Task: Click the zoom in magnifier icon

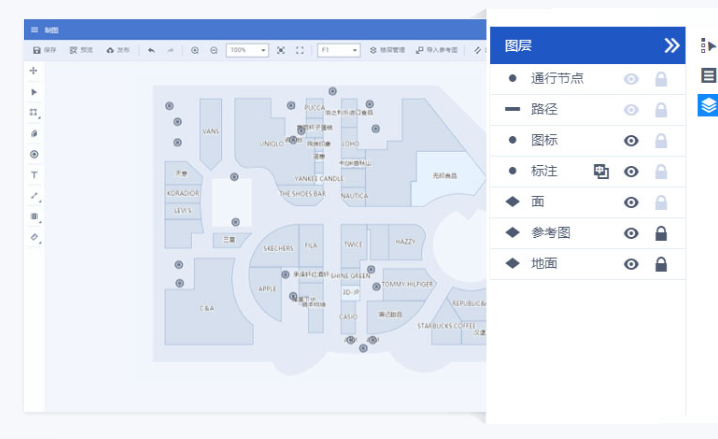Action: click(x=195, y=50)
